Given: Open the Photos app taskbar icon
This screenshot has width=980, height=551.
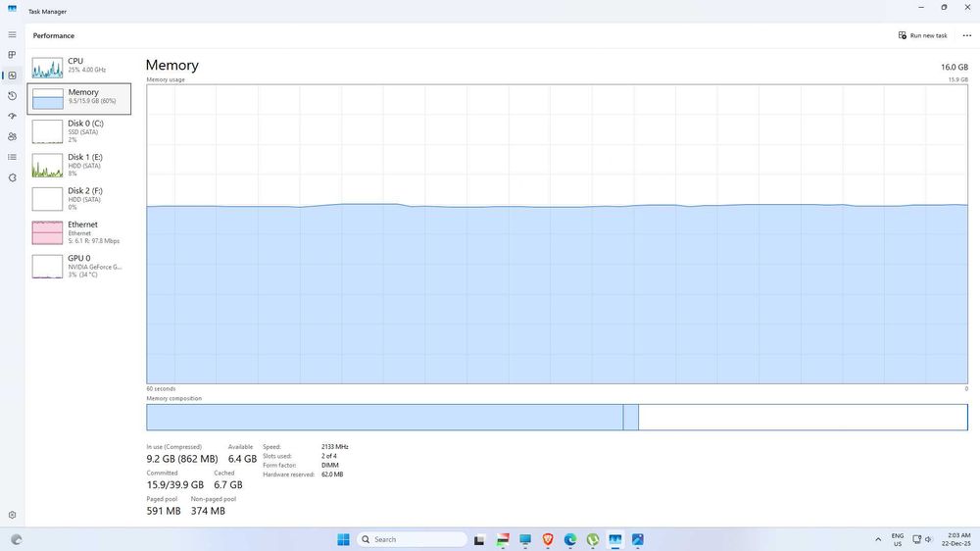Looking at the screenshot, I should pos(638,539).
